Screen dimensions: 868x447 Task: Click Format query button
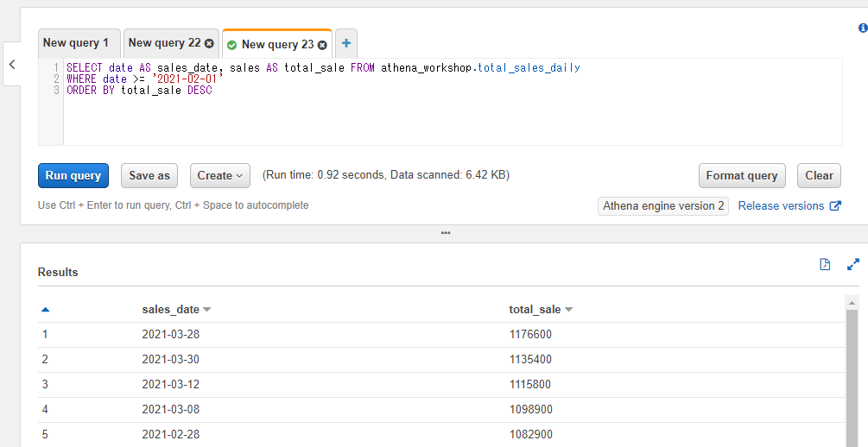742,175
